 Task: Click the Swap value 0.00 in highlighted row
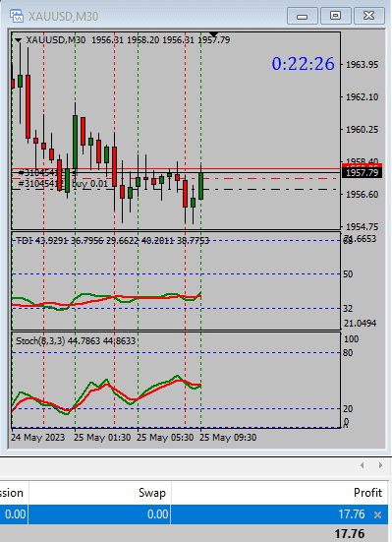tap(158, 514)
